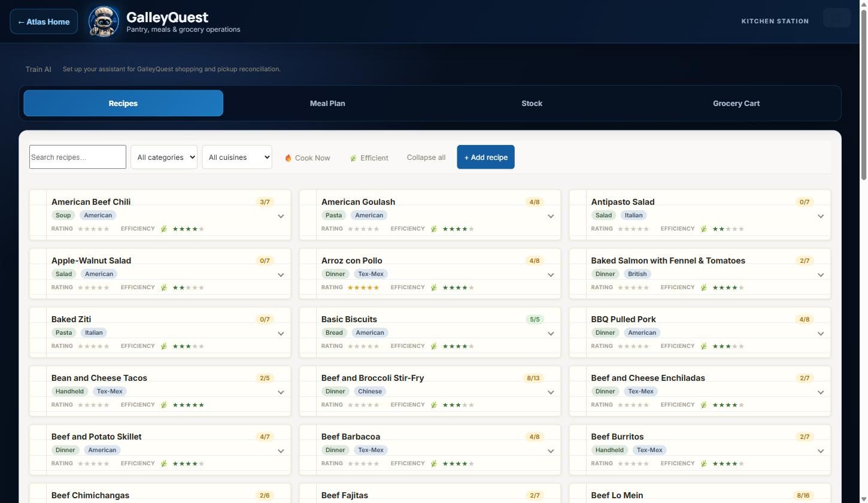Image resolution: width=868 pixels, height=503 pixels.
Task: Switch to the Recipes tab
Action: (123, 103)
